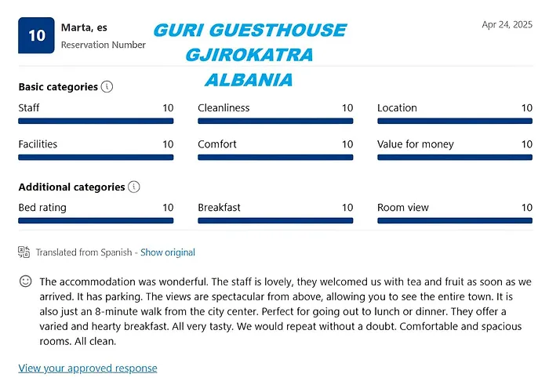Click the Value for money rating bar
Image resolution: width=549 pixels, height=392 pixels.
point(455,158)
